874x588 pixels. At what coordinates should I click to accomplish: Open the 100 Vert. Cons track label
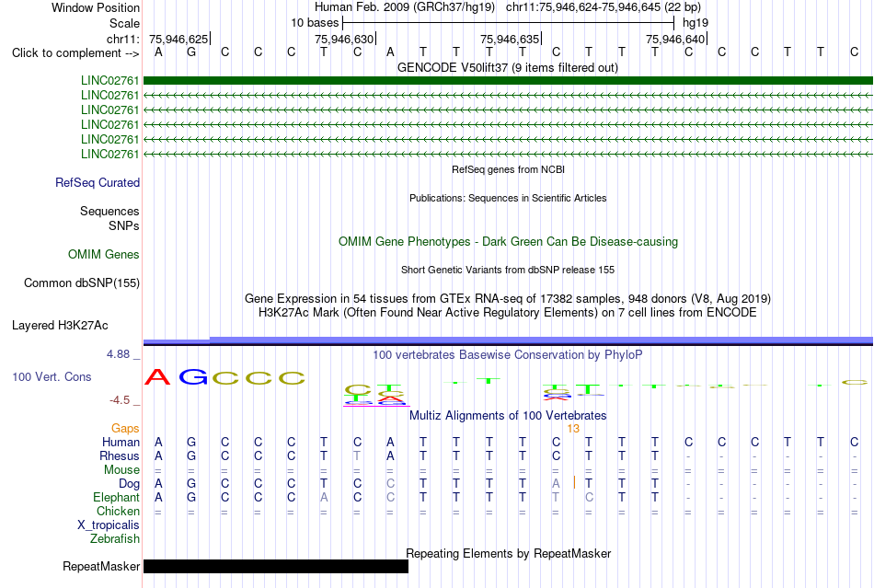[52, 376]
